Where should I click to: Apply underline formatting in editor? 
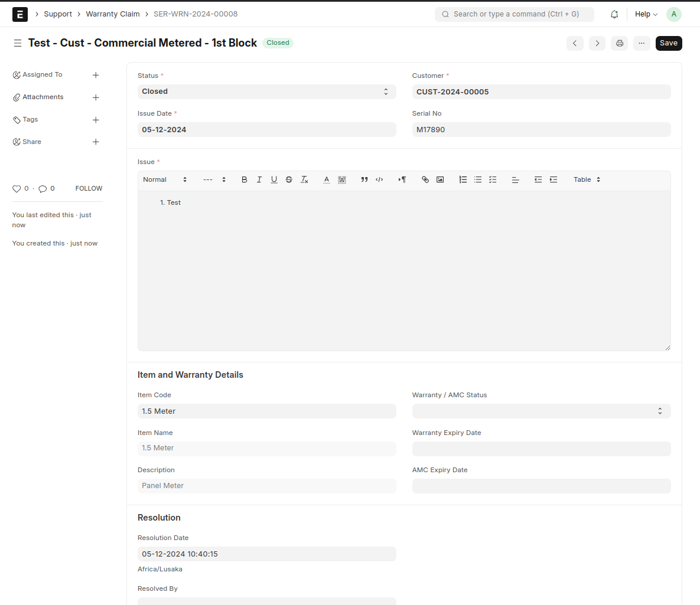pyautogui.click(x=274, y=179)
